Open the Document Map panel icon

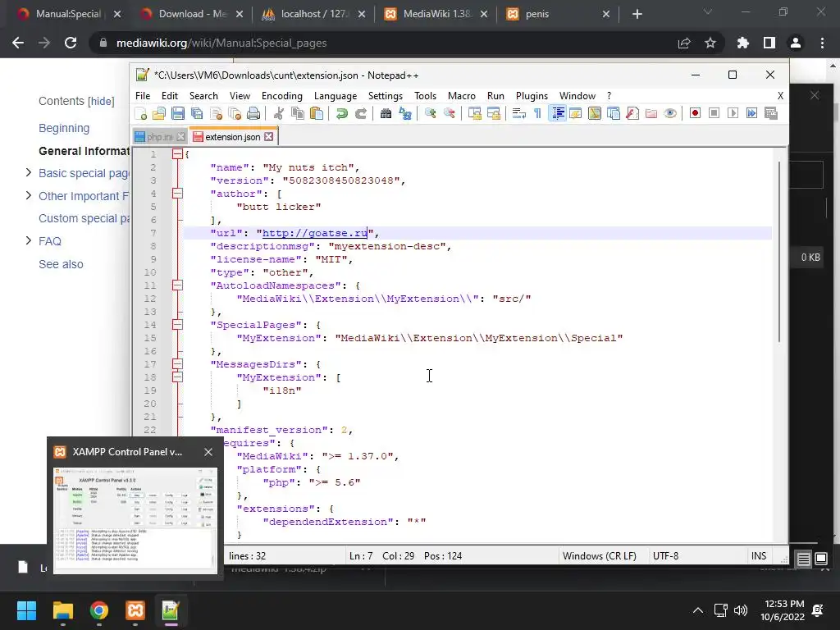tap(595, 113)
